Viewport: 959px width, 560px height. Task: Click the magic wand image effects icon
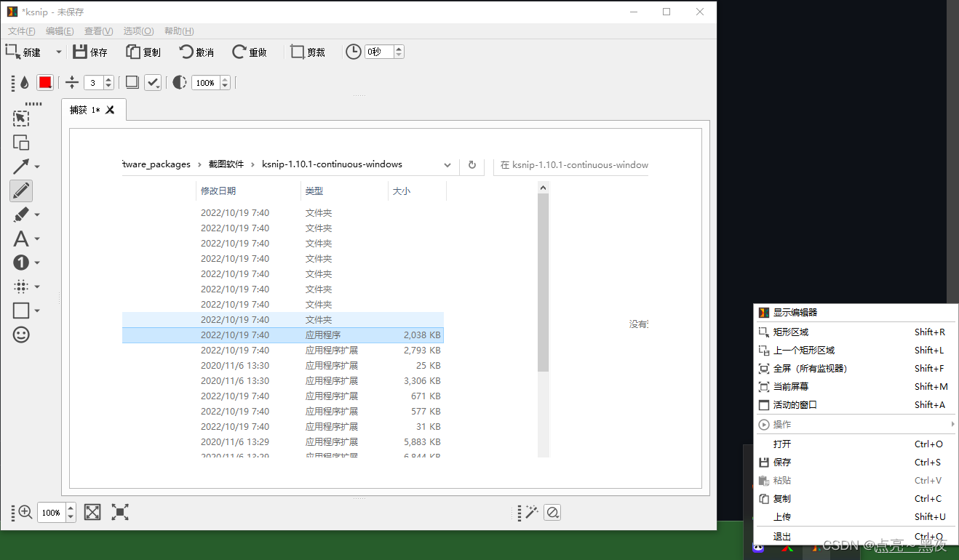tap(532, 512)
